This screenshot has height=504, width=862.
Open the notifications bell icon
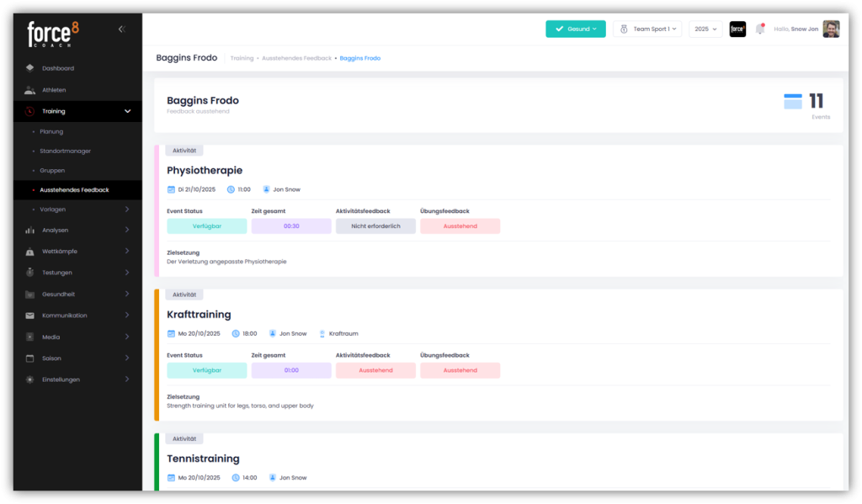[x=760, y=29]
